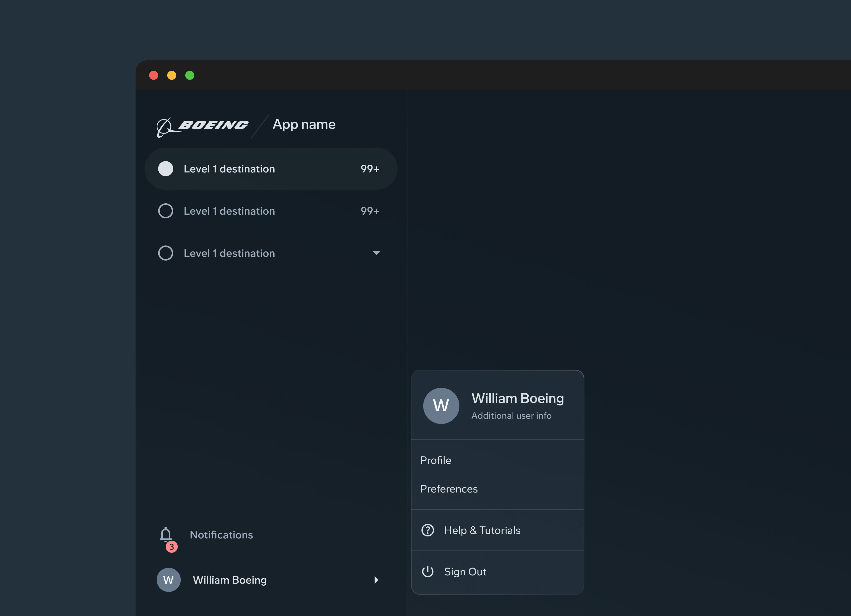Click the 99+ badge on second destination
The height and width of the screenshot is (616, 851).
pos(370,211)
